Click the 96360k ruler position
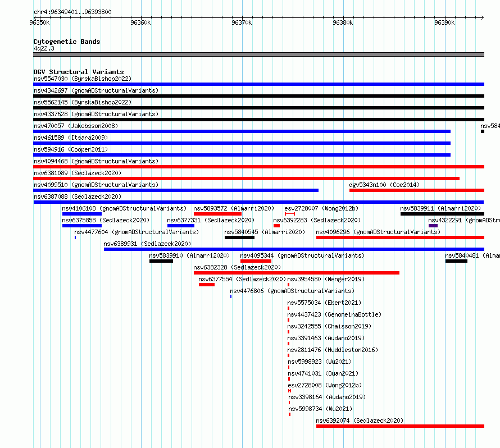500x448 pixels. 140,22
